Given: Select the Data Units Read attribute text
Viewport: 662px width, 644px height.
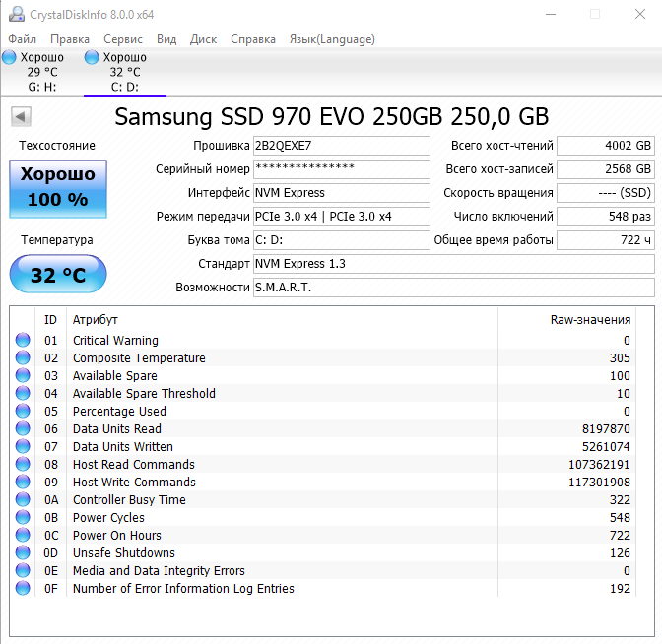Looking at the screenshot, I should pyautogui.click(x=117, y=428).
